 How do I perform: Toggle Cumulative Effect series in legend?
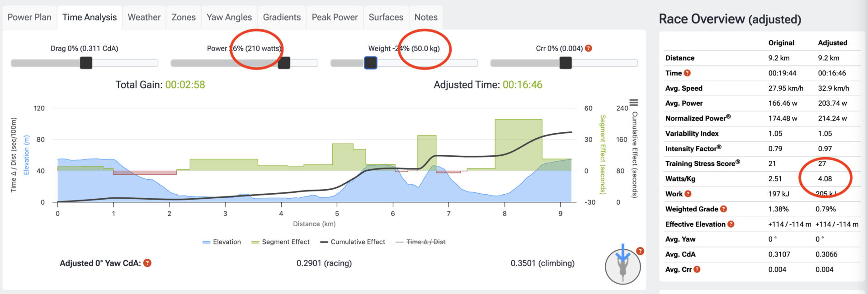click(353, 242)
